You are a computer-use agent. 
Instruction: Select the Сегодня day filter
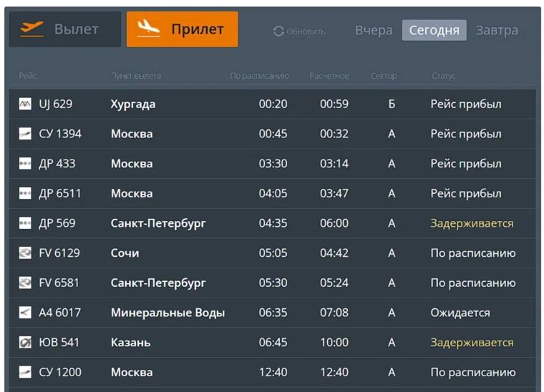pyautogui.click(x=434, y=30)
